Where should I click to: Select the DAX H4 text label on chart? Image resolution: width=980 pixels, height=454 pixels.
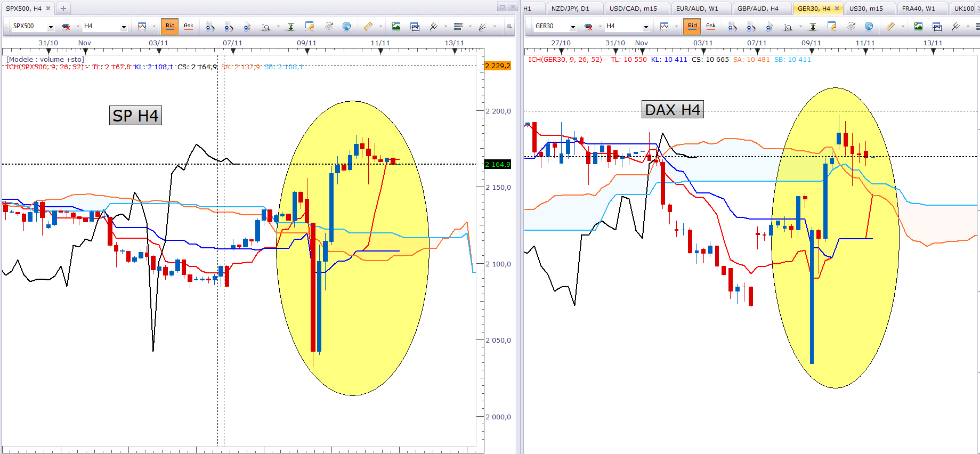(673, 110)
